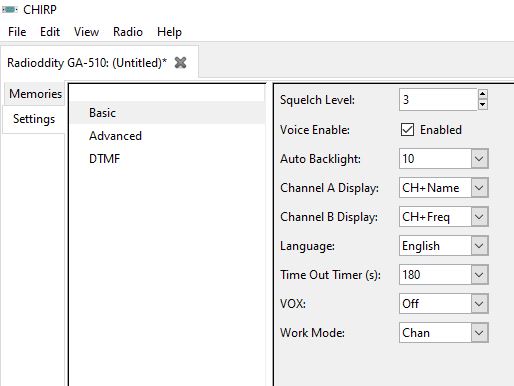514x386 pixels.
Task: Click the Time Out Timer (s) label
Action: (x=330, y=275)
